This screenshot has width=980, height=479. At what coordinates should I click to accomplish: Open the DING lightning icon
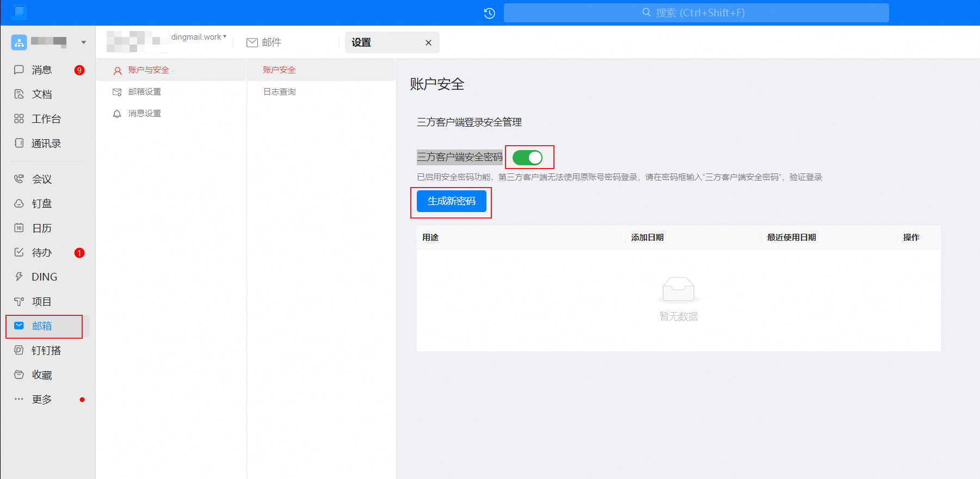click(19, 277)
